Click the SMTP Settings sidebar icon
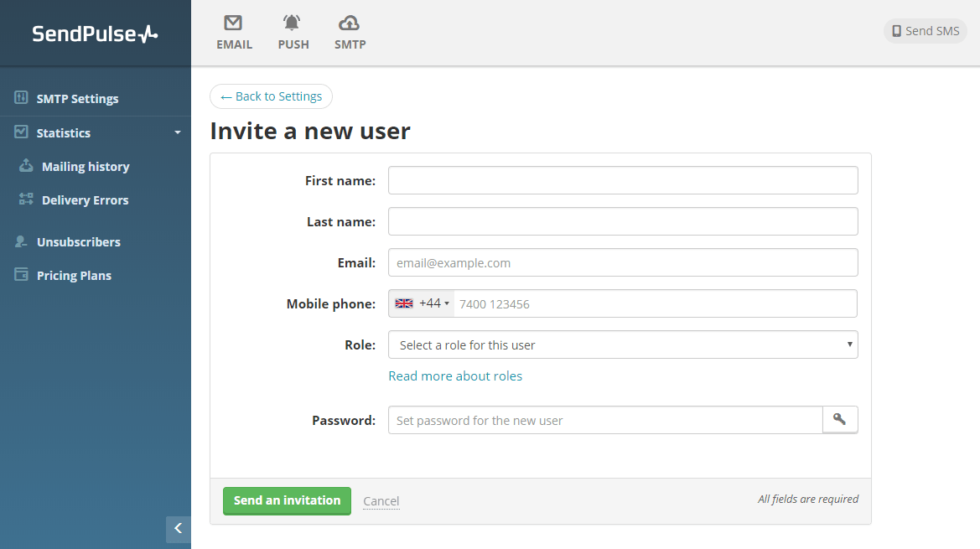The image size is (980, 549). point(22,98)
